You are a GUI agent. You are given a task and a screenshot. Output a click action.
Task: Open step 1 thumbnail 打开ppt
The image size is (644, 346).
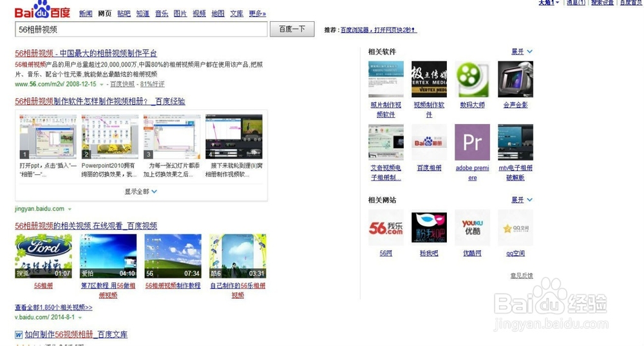tap(48, 136)
